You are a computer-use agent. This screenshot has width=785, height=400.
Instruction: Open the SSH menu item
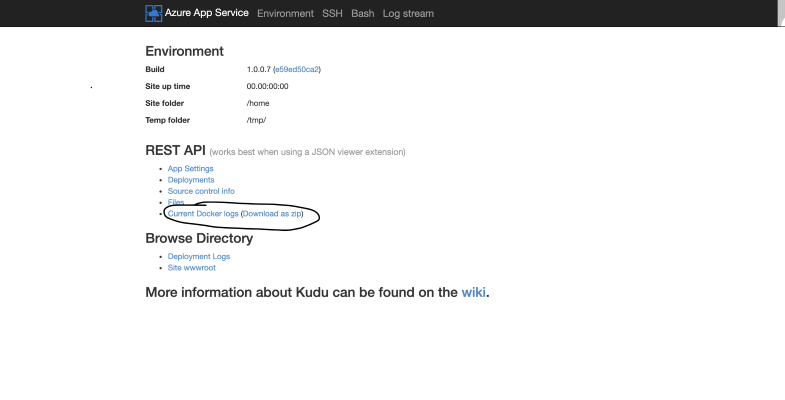tap(332, 14)
